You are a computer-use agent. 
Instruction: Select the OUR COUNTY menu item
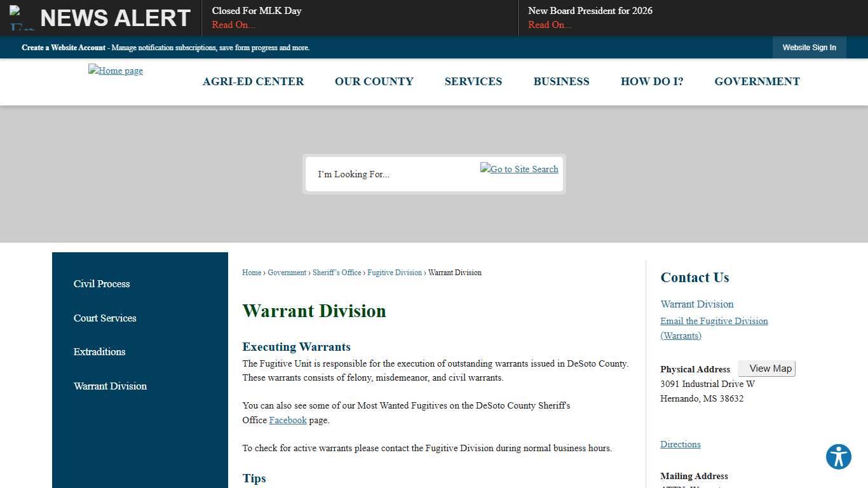[x=374, y=81]
